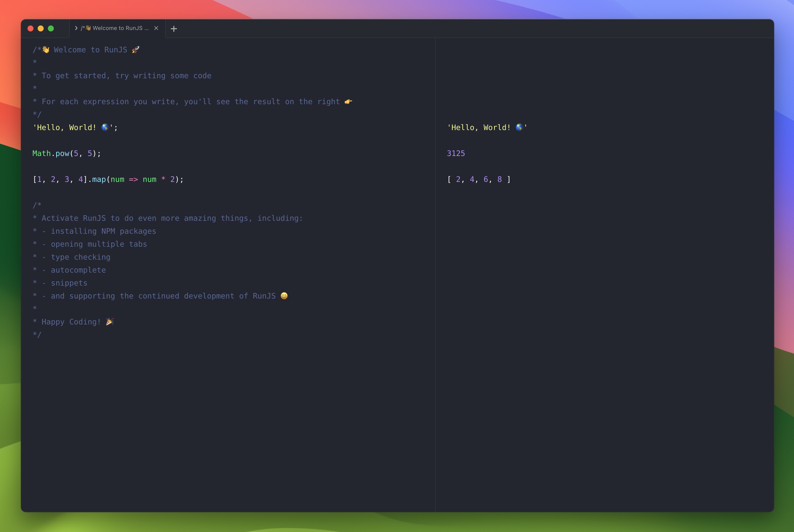Click the 'Welcome to RunJS' comment line
This screenshot has height=532, width=794.
(x=86, y=50)
